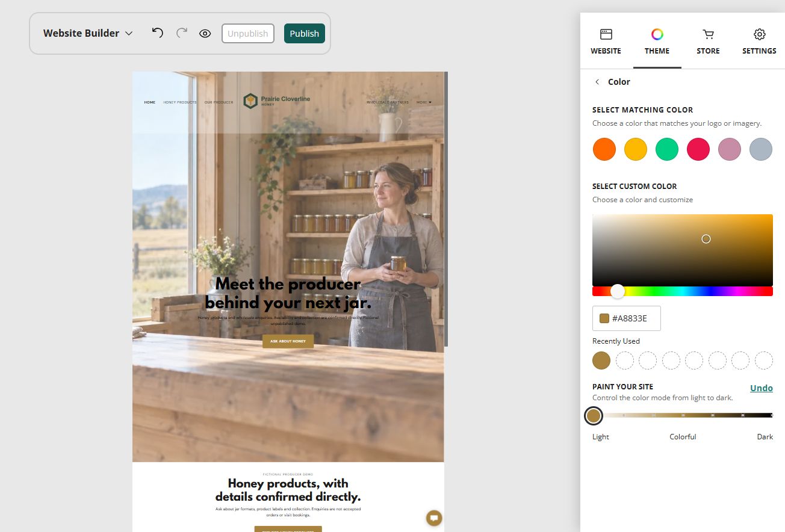Screen dimensions: 785x532
Task: Click HOME in site preview navigation
Action: tap(150, 102)
